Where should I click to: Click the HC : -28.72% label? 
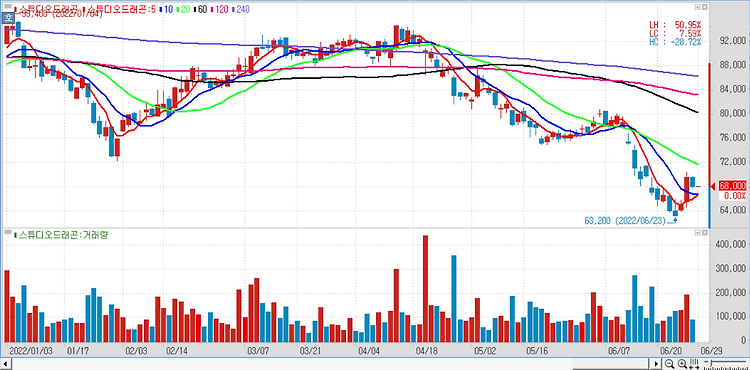tap(675, 42)
